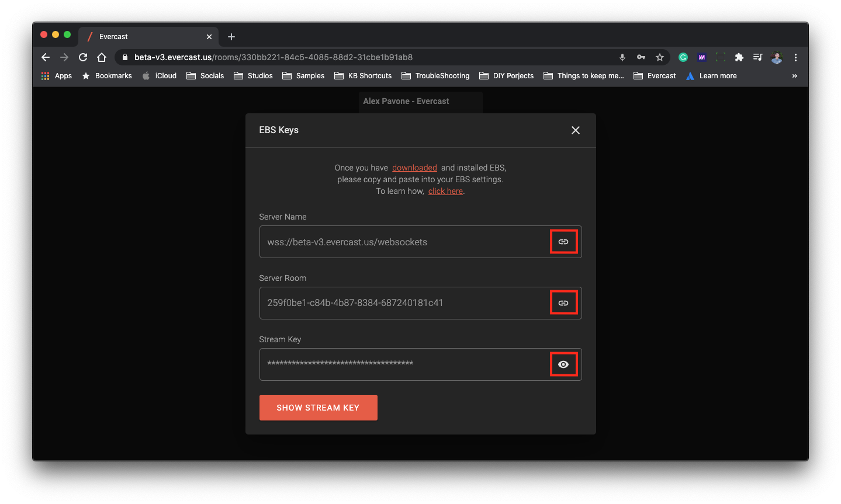841x504 pixels.
Task: Open the purple M extension icon
Action: coord(702,57)
